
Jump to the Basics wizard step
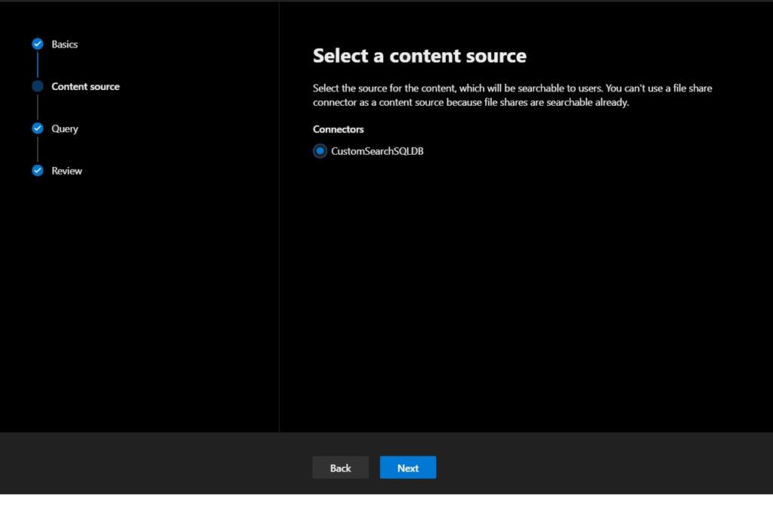pyautogui.click(x=63, y=44)
